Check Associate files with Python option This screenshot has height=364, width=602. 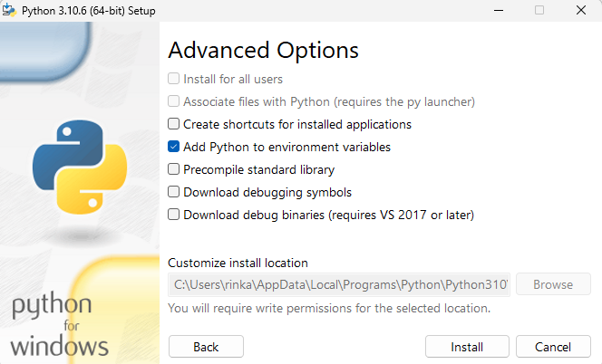tap(174, 101)
